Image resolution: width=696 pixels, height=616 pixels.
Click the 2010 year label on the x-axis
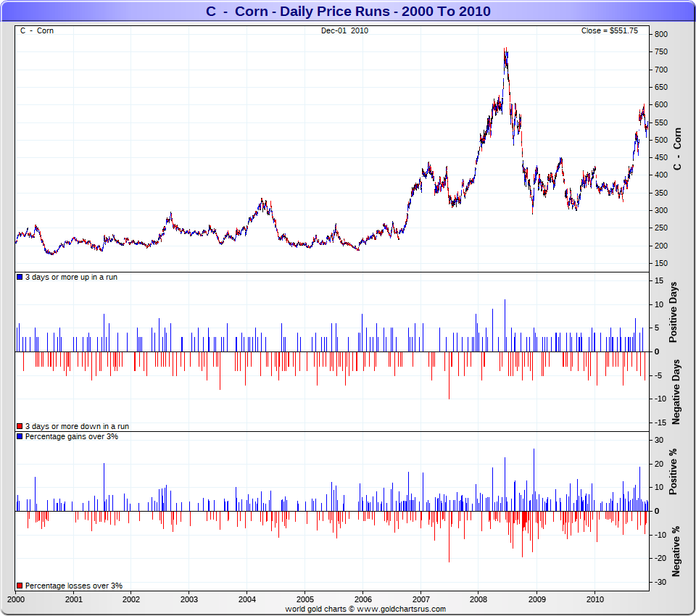(594, 600)
